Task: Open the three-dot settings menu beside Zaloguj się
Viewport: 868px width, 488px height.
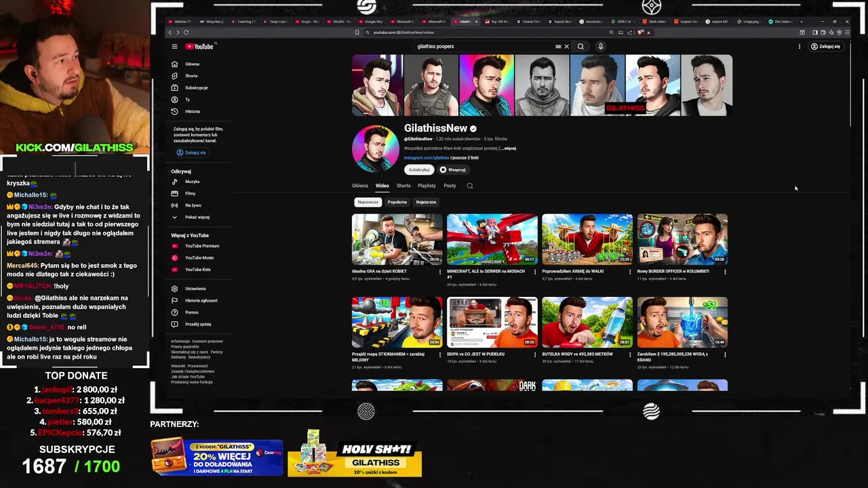Action: pyautogui.click(x=800, y=47)
